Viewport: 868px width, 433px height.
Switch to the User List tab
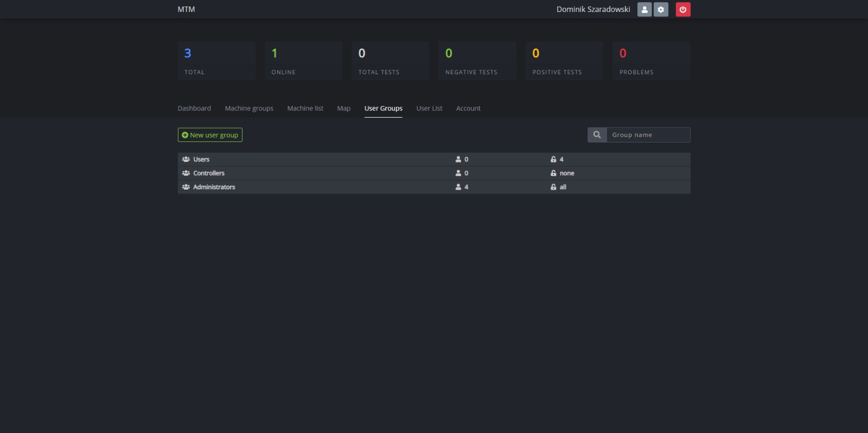pos(429,108)
